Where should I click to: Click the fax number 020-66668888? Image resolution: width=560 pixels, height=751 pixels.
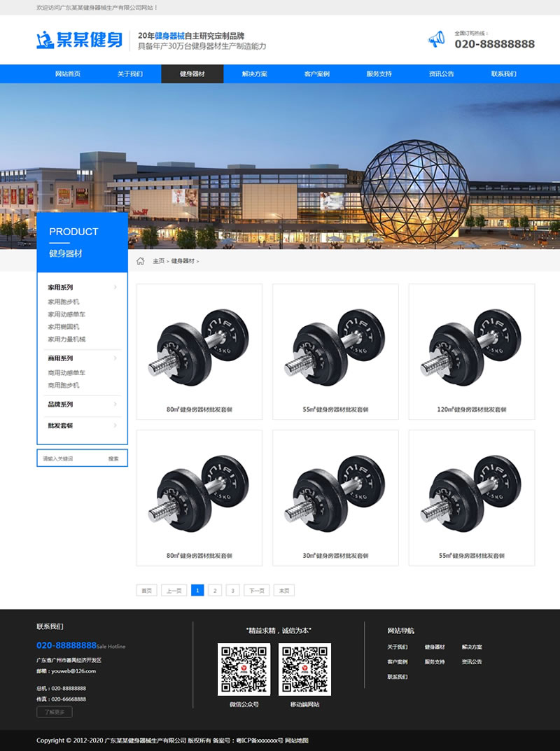[x=69, y=699]
